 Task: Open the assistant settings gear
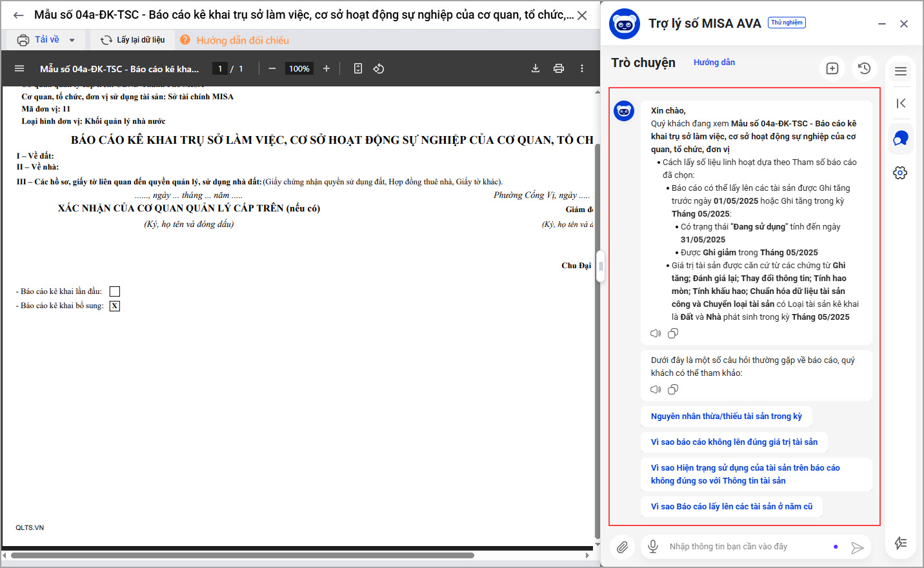pos(901,173)
